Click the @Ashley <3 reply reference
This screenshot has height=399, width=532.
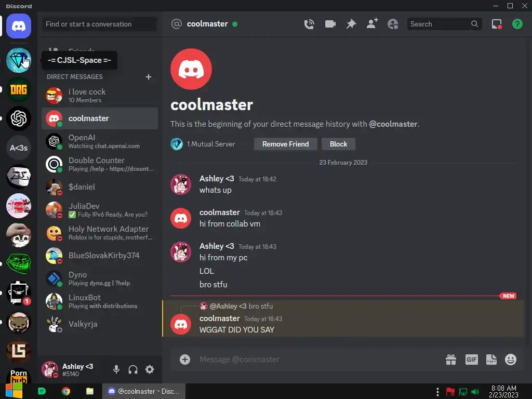pyautogui.click(x=228, y=306)
